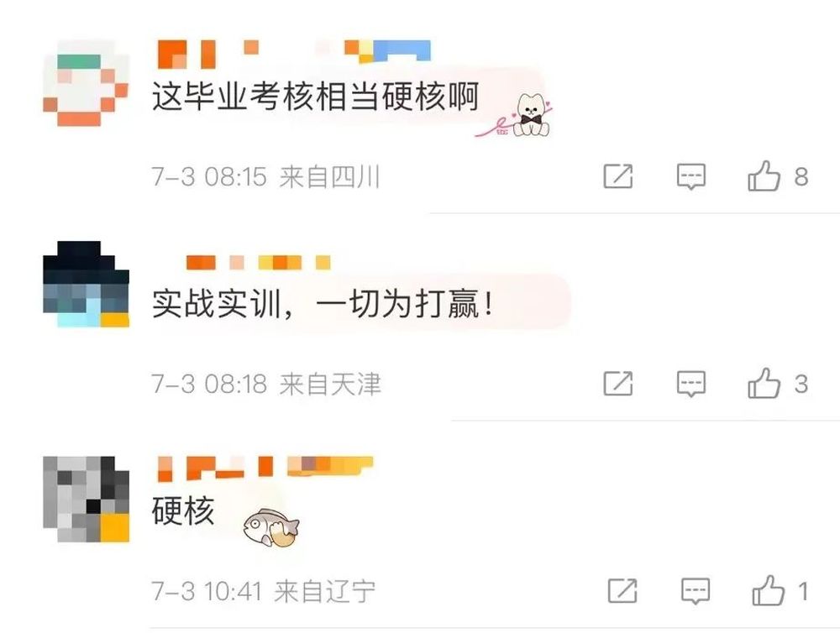Open replies on the Sichuan 08:15 comment
Image resolution: width=840 pixels, height=633 pixels.
click(x=691, y=176)
